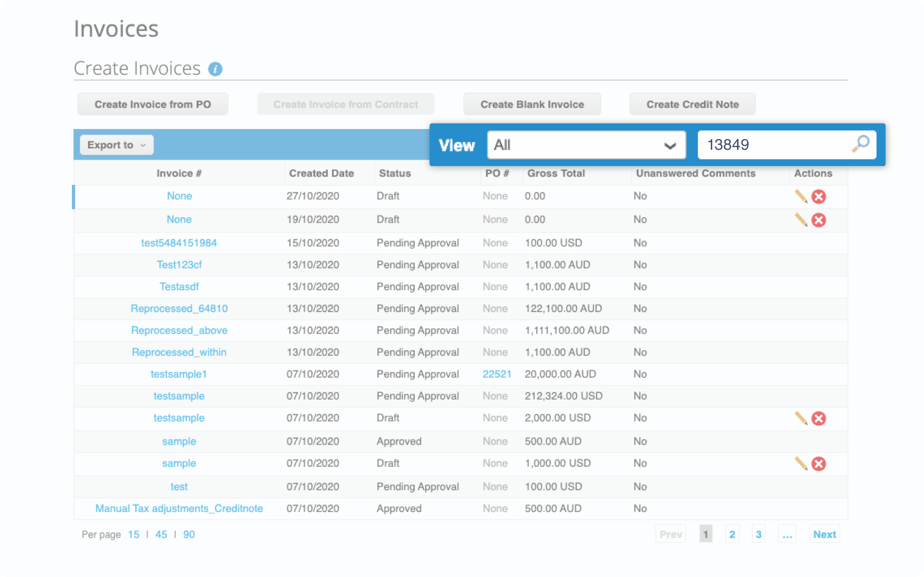This screenshot has width=924, height=577.
Task: Open Manual Tax adjustments_Creditnote invoice
Action: click(x=179, y=508)
